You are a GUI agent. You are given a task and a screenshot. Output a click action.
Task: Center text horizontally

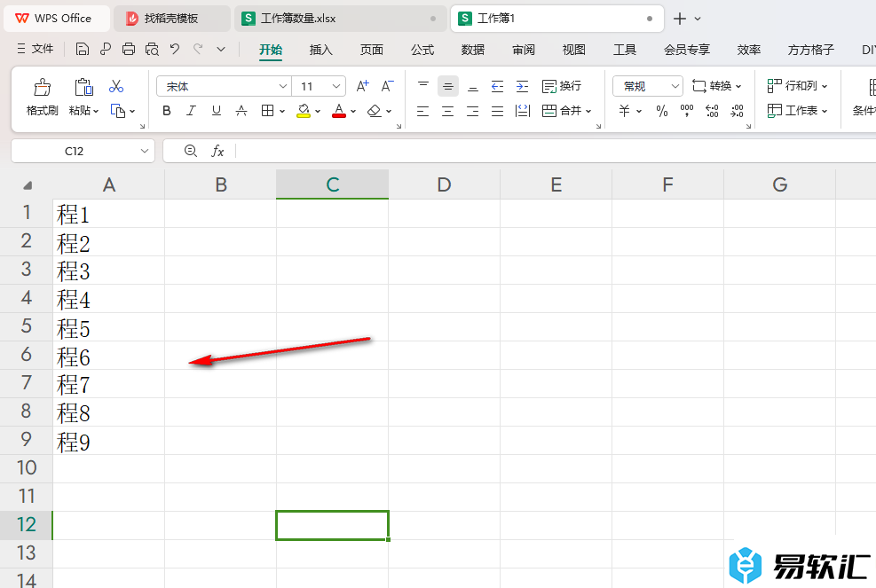[x=448, y=111]
